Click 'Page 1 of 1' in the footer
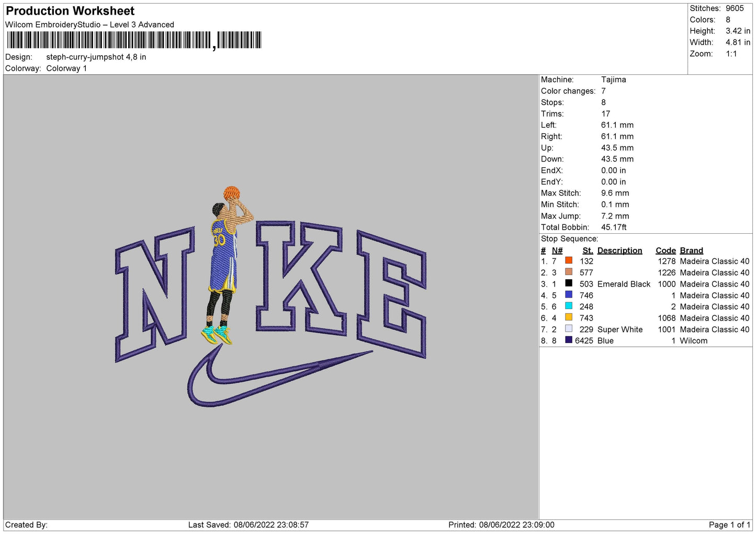 [x=729, y=525]
